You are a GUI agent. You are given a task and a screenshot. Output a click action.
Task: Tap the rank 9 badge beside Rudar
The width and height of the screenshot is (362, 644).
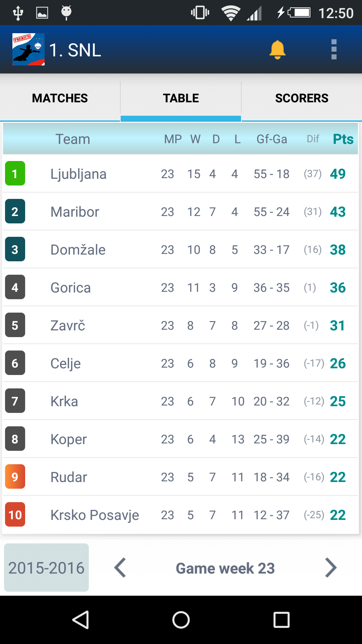point(15,476)
